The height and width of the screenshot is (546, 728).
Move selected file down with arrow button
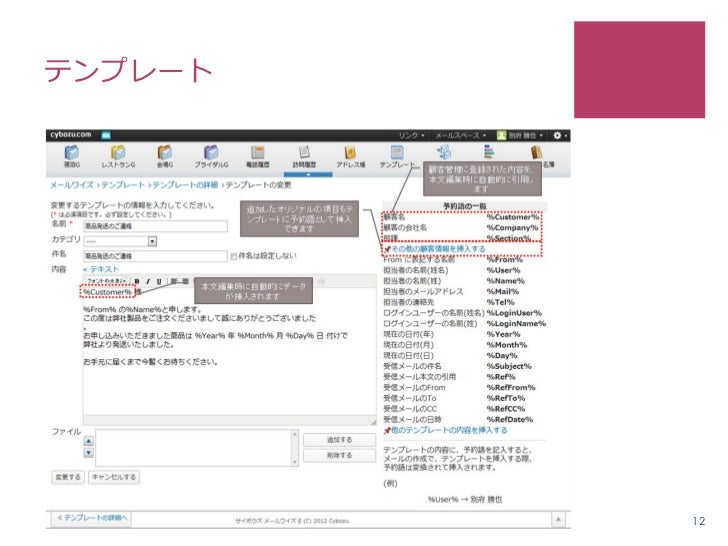(89, 453)
